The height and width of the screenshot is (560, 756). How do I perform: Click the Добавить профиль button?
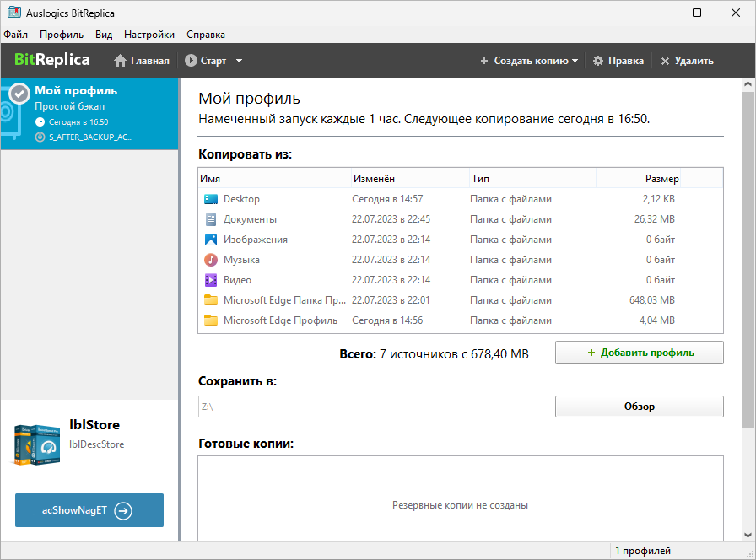point(639,353)
